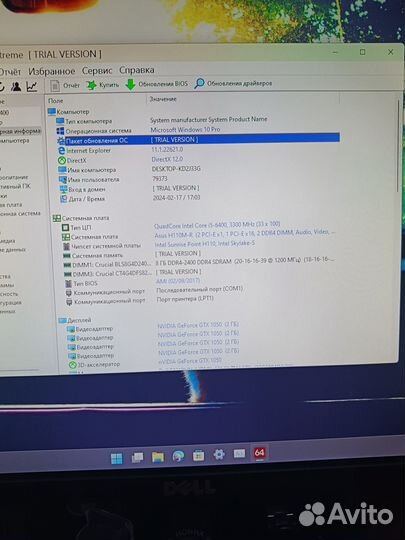The height and width of the screenshot is (540, 405).
Task: Click the green Купить buy icon
Action: (x=91, y=85)
